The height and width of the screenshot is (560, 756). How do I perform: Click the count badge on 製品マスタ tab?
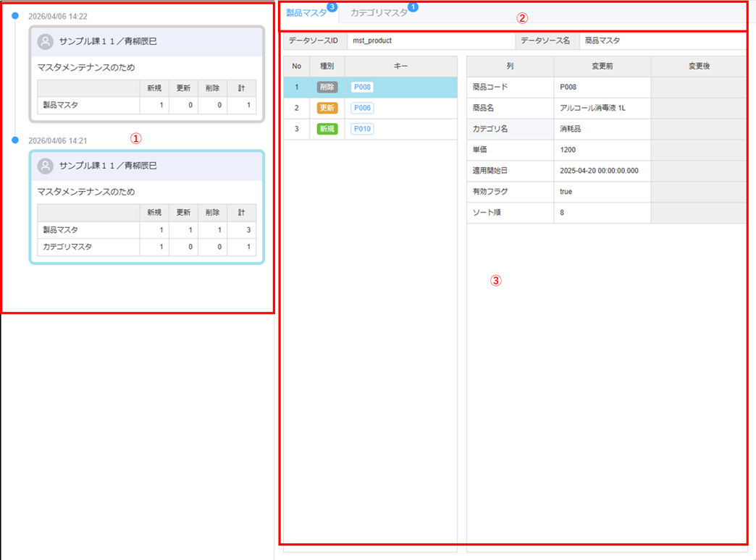pyautogui.click(x=332, y=7)
